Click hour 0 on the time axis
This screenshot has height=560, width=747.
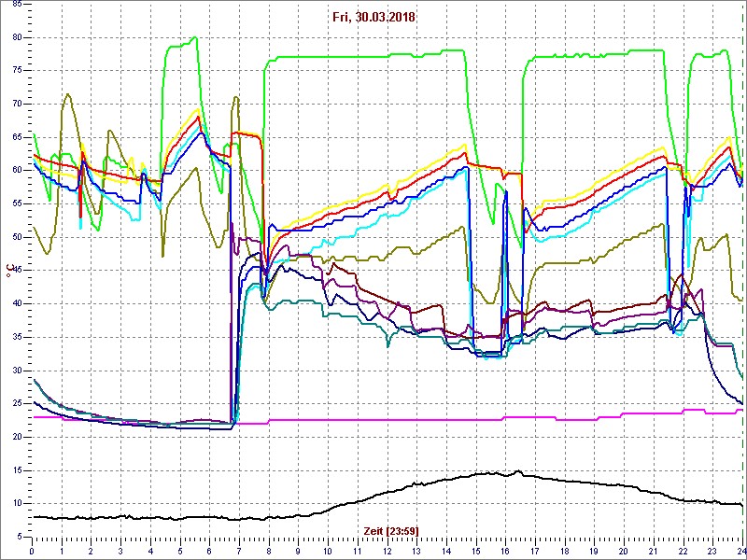pos(33,551)
